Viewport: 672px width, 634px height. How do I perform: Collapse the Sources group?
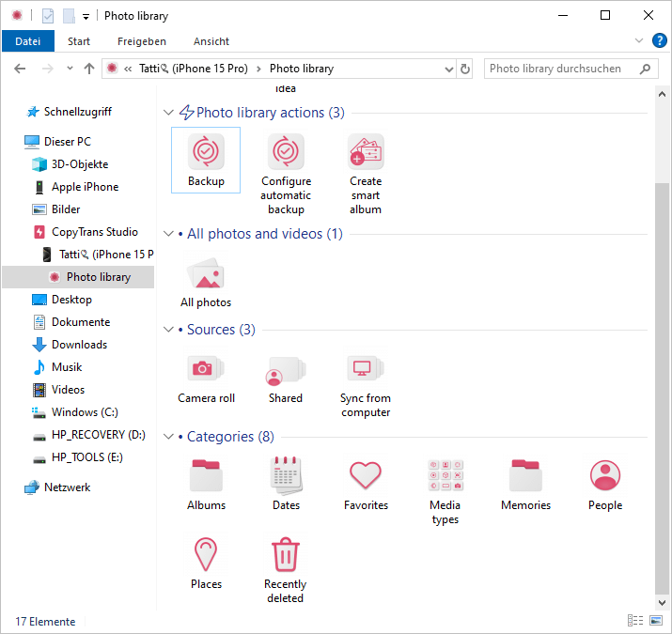coord(168,330)
